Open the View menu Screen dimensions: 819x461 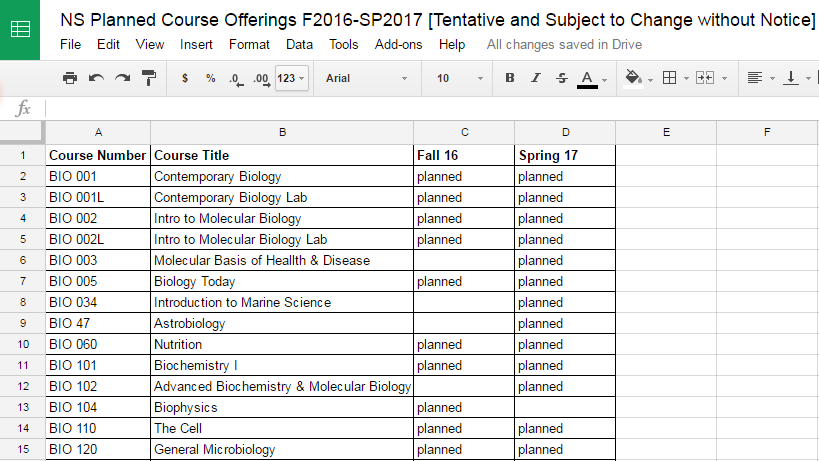click(x=150, y=44)
